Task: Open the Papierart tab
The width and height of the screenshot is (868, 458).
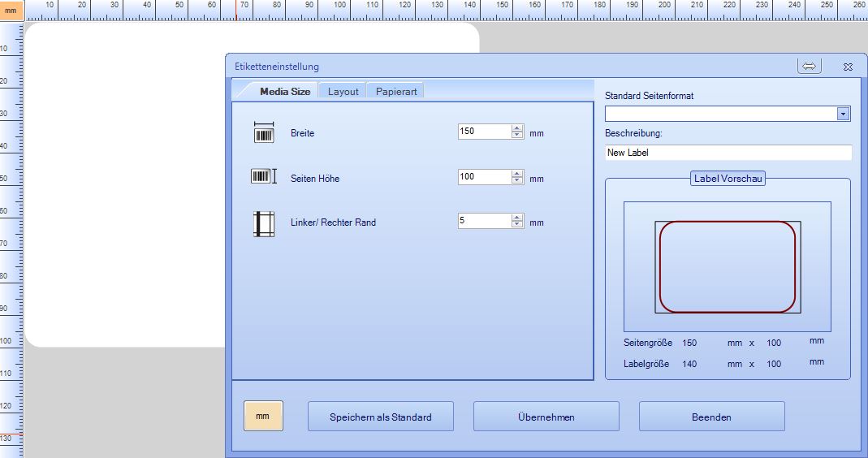Action: coord(395,92)
